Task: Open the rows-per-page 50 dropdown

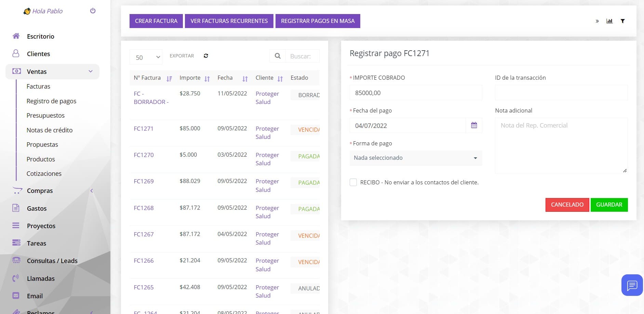Action: [x=146, y=57]
